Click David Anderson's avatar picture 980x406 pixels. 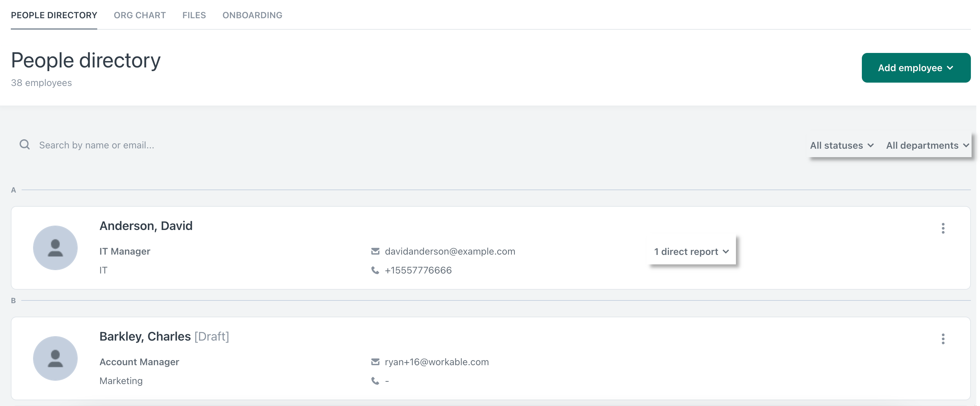(55, 248)
